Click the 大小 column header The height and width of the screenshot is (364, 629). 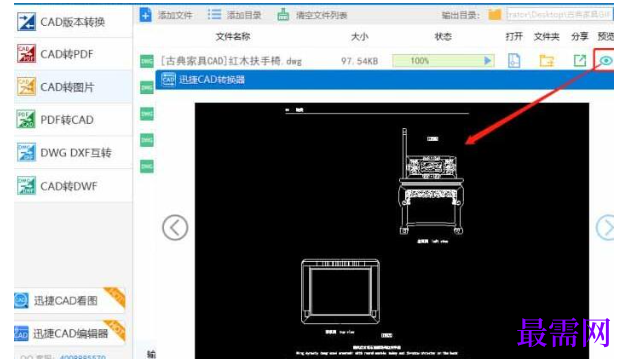point(359,37)
